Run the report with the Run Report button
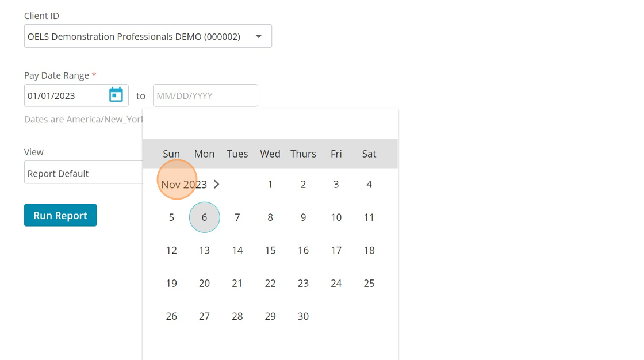Image resolution: width=644 pixels, height=360 pixels. point(60,215)
